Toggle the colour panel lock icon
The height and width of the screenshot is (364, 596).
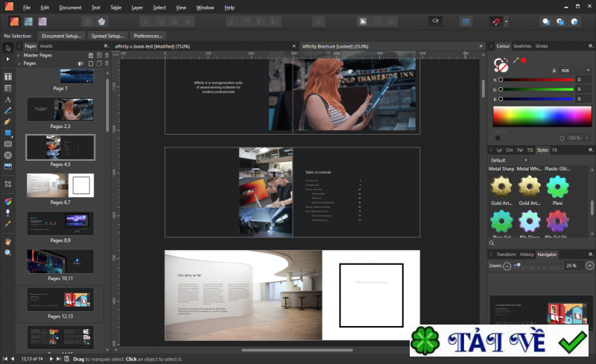[554, 70]
